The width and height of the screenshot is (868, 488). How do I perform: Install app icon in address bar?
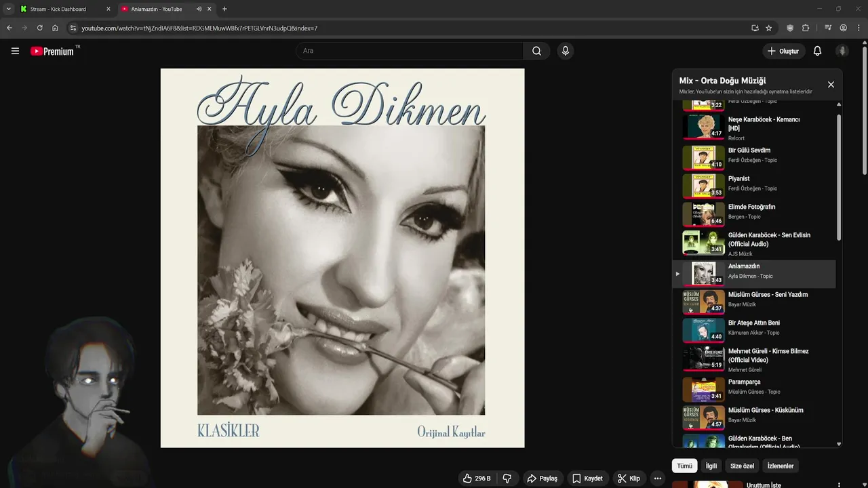(755, 28)
